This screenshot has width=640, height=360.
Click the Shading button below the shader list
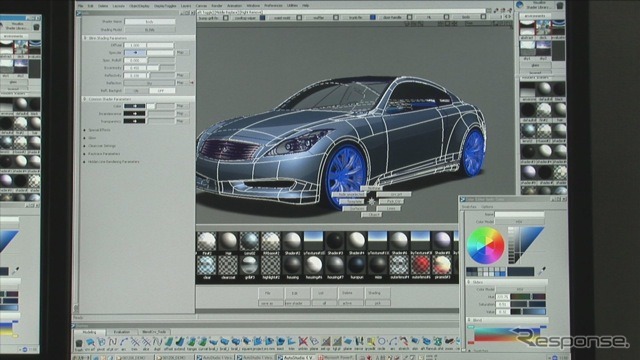378,293
